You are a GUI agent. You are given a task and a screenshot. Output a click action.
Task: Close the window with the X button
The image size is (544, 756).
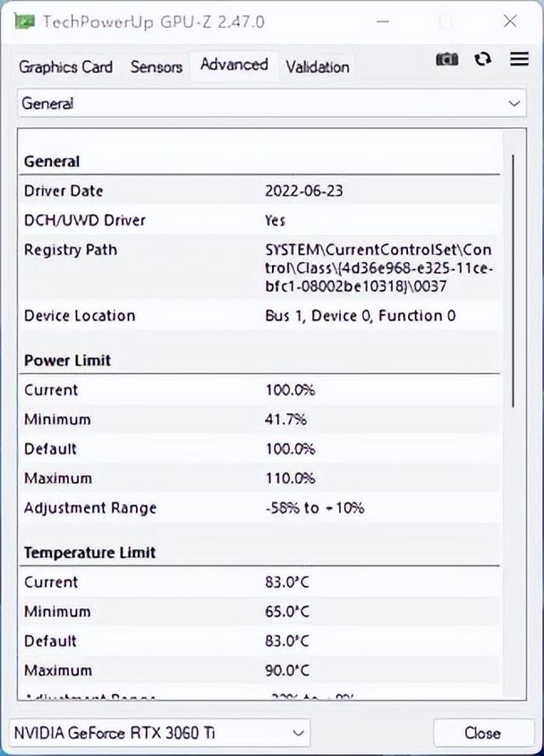pos(510,20)
